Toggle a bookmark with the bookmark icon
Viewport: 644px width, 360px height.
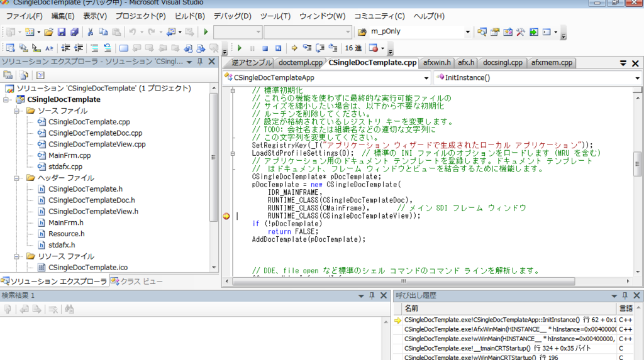click(123, 48)
